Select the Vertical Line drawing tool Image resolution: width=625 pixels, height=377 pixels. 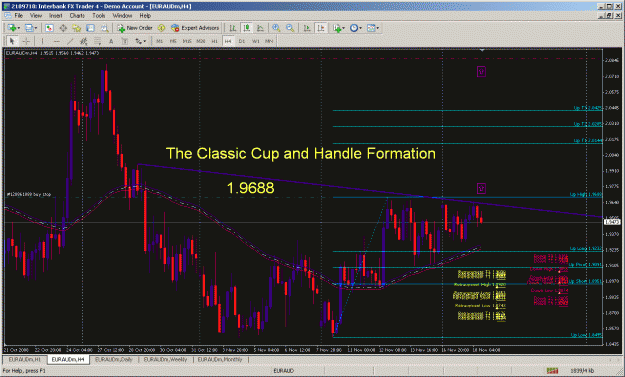[42, 41]
